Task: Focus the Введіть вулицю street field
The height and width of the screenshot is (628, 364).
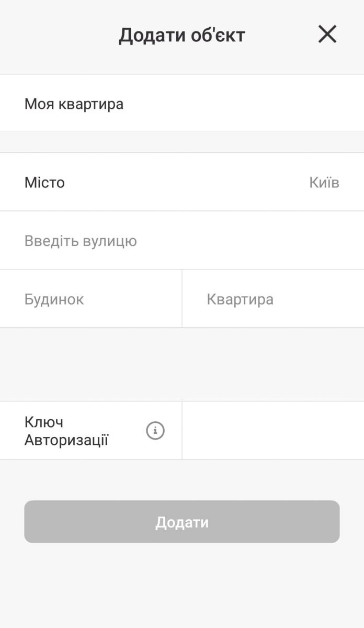Action: 81,241
